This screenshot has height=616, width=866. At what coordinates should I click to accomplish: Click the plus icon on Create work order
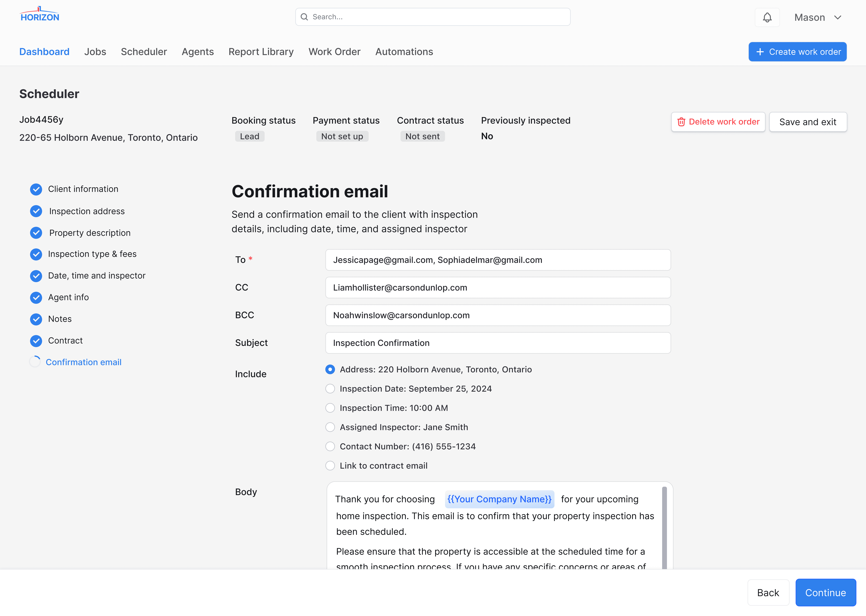(x=760, y=52)
